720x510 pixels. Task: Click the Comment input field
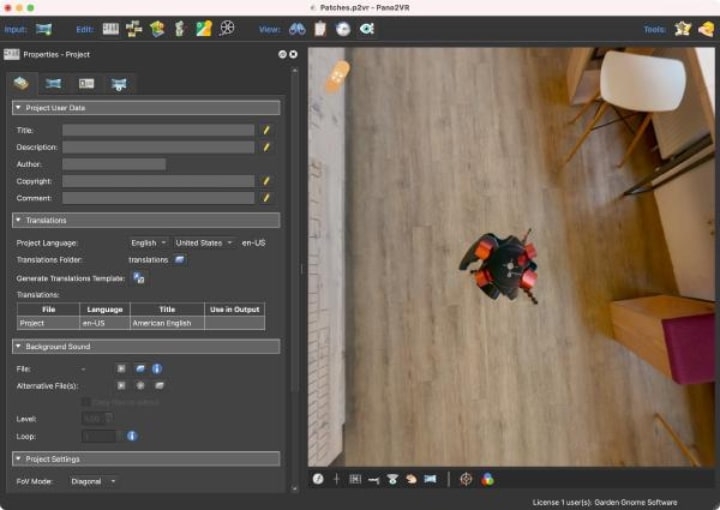click(x=158, y=198)
